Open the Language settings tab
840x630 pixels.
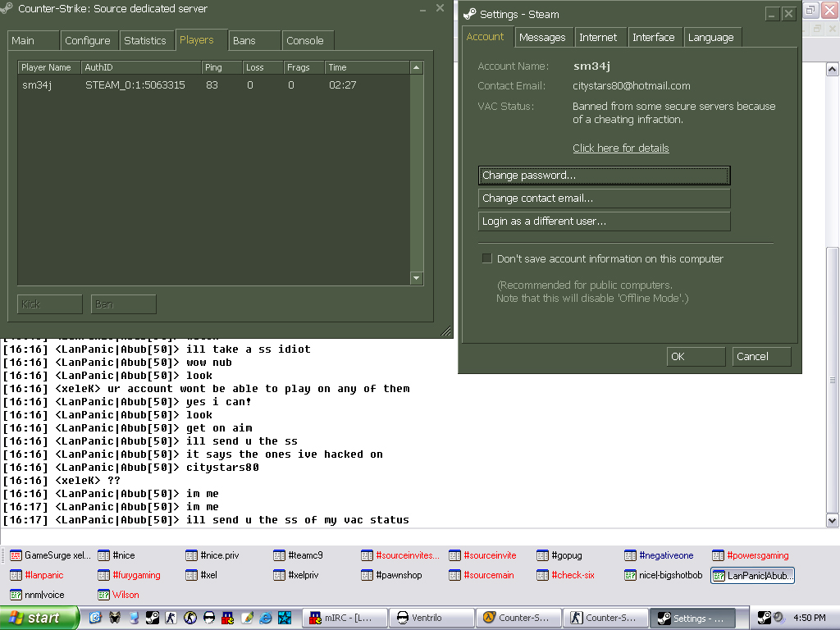[711, 38]
